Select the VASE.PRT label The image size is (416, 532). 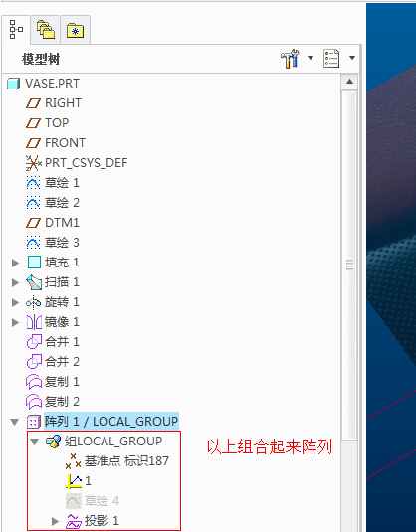52,84
